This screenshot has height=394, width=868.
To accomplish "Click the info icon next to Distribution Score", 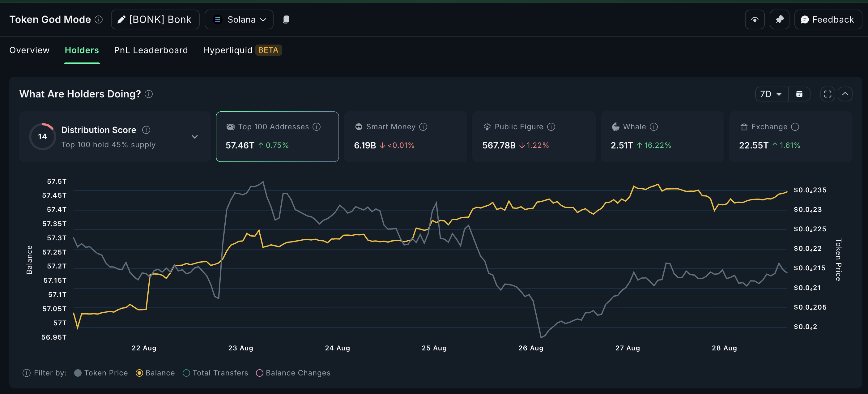I will point(146,130).
